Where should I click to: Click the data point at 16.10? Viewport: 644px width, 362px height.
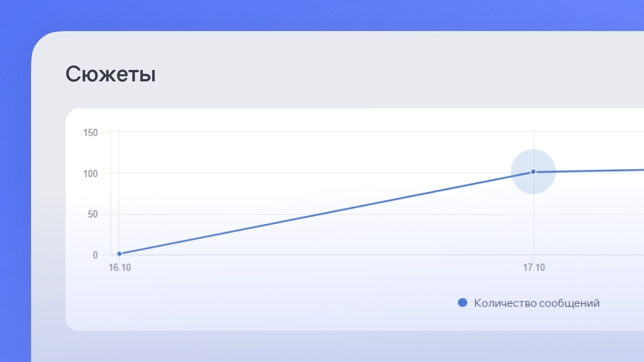click(119, 254)
